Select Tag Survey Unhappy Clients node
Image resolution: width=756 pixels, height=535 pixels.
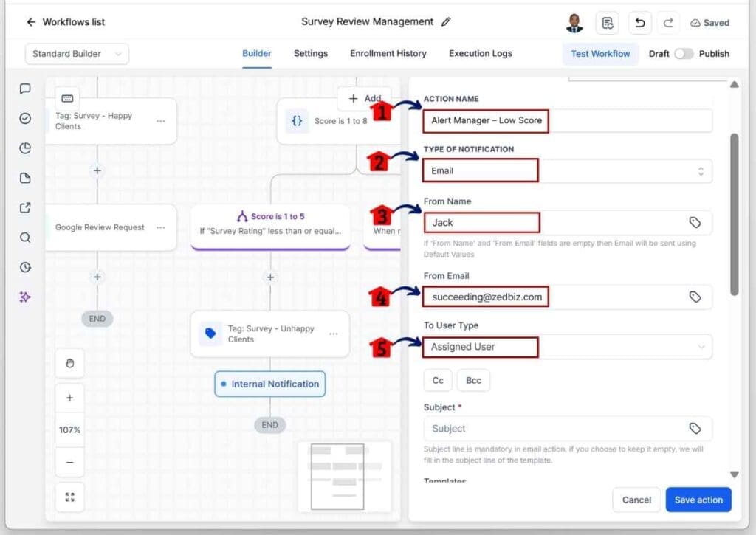(x=270, y=334)
